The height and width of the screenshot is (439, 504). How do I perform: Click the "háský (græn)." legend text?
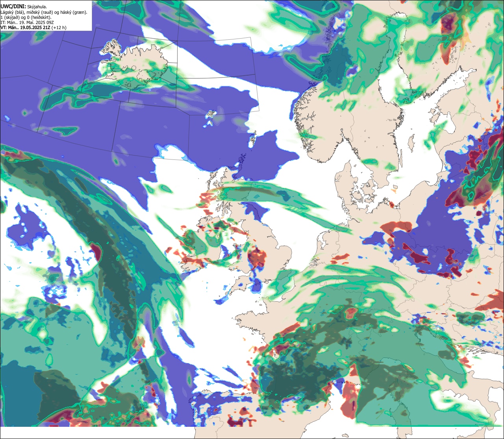point(74,13)
